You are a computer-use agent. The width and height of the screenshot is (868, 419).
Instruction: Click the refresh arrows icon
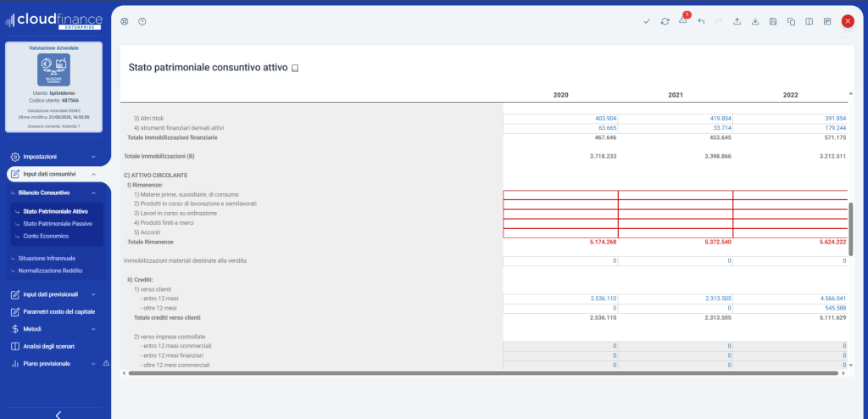tap(665, 21)
